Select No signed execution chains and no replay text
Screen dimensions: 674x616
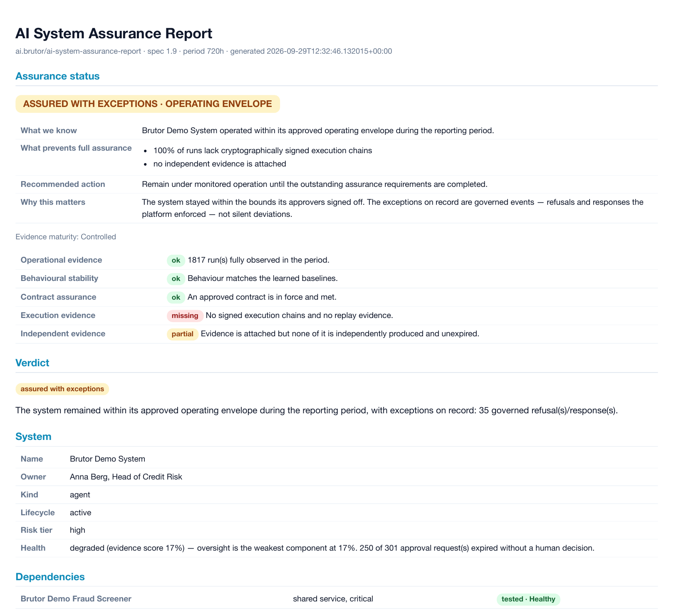point(300,315)
